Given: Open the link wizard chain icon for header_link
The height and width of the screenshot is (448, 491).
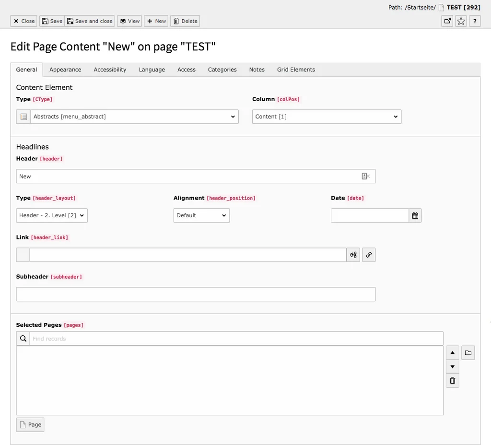Looking at the screenshot, I should [369, 255].
